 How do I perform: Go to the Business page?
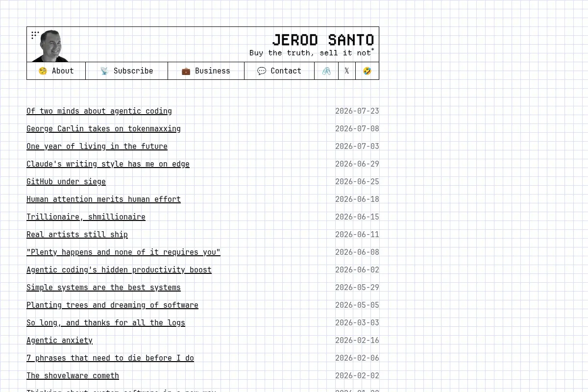point(206,71)
